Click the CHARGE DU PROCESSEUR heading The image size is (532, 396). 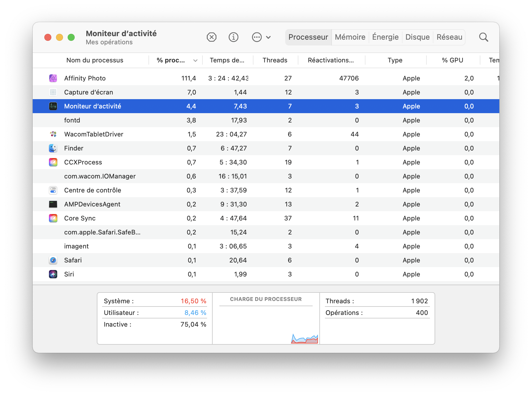pyautogui.click(x=266, y=299)
